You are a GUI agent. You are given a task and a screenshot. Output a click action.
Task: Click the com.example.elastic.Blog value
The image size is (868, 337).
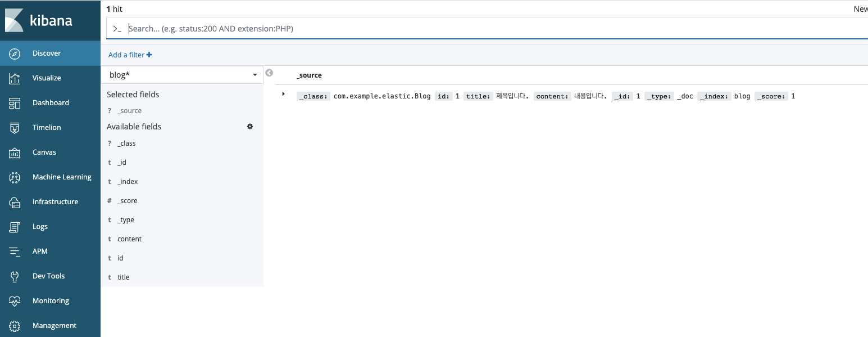click(382, 96)
